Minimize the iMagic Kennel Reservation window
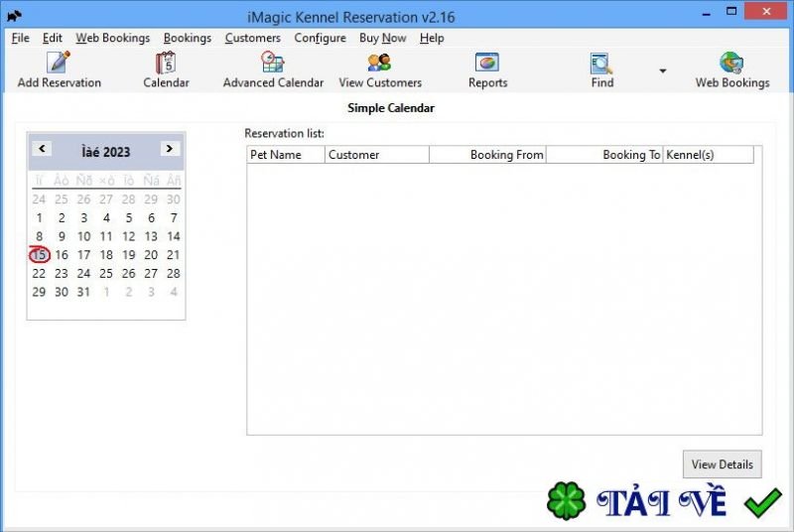 click(x=707, y=12)
